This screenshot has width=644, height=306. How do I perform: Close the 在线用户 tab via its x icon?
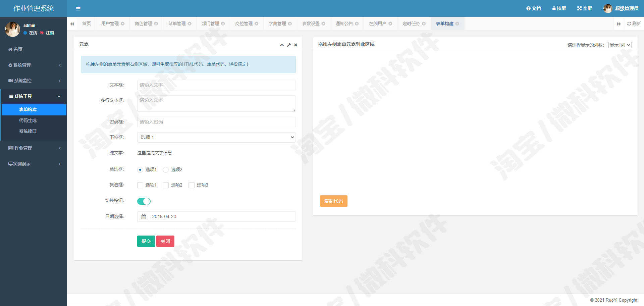pyautogui.click(x=390, y=23)
